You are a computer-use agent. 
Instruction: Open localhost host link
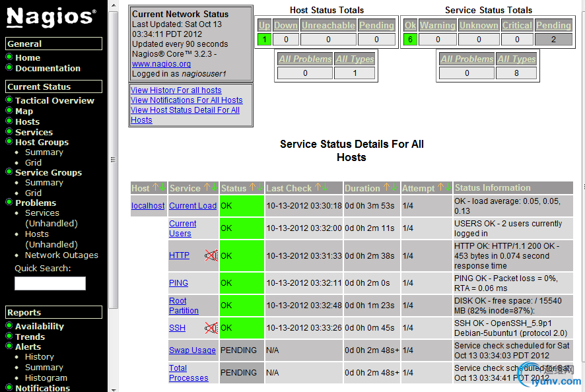click(148, 205)
